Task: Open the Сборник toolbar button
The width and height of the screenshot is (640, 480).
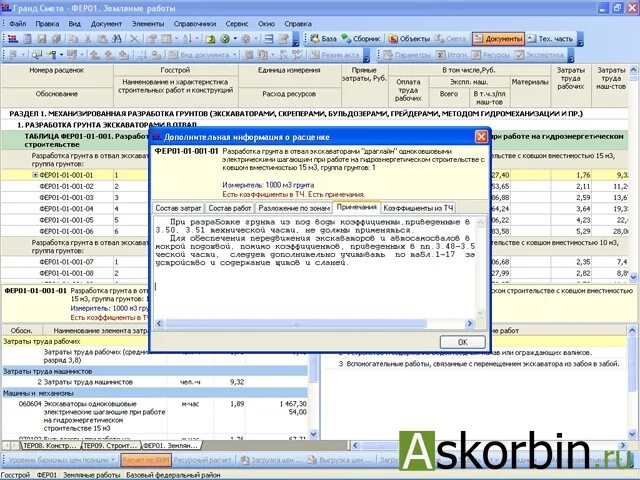Action: pos(361,39)
